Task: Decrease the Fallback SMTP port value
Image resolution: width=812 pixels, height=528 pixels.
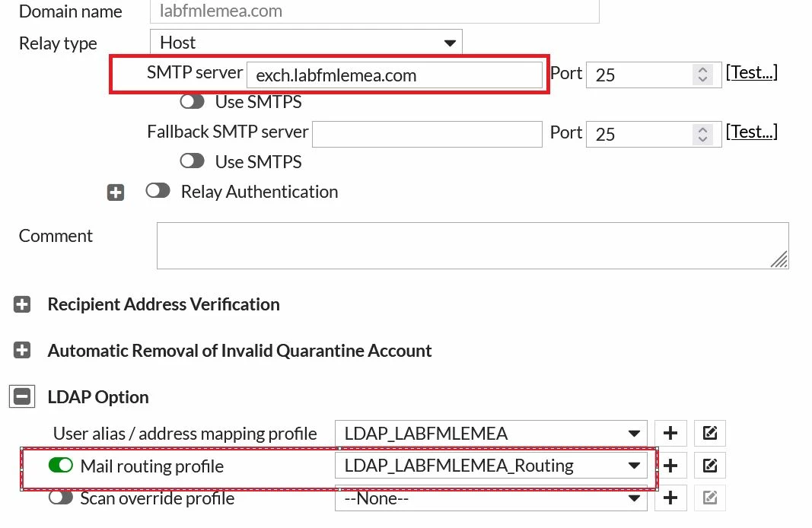Action: pyautogui.click(x=702, y=138)
